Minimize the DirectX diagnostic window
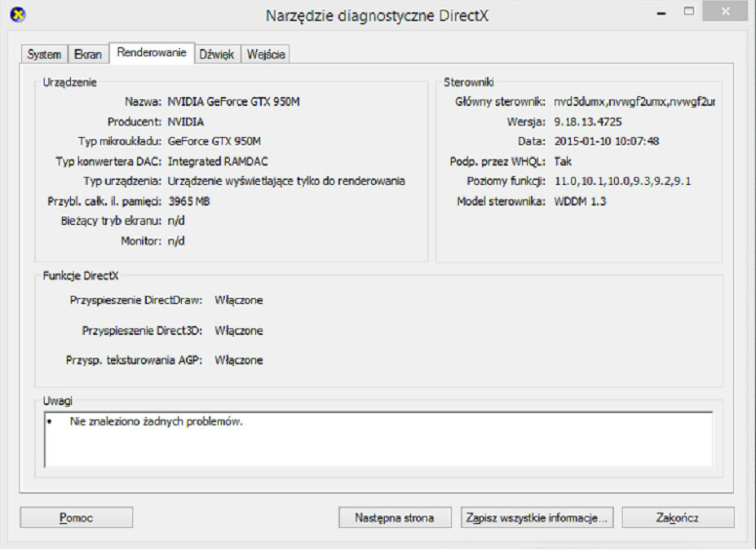 pos(661,13)
